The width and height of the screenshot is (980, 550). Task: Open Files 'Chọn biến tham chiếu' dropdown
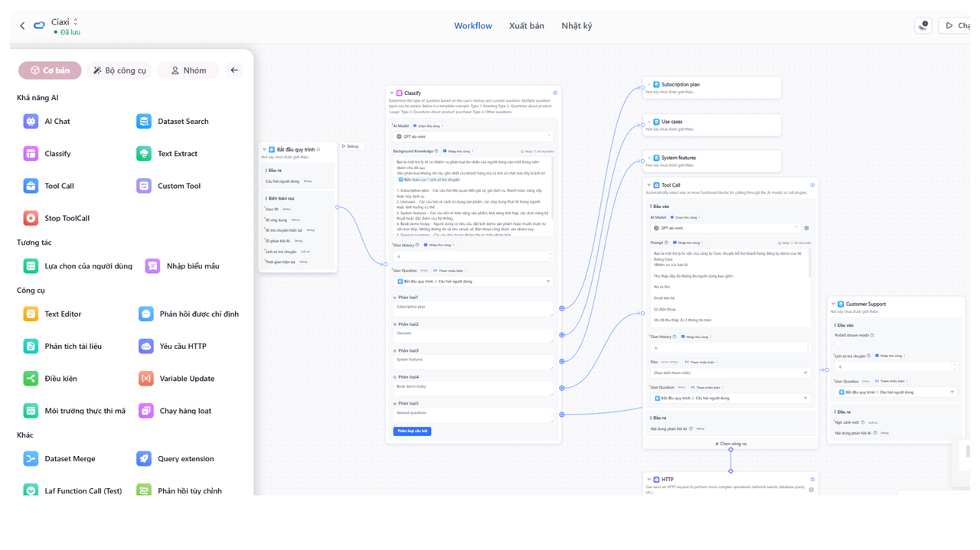pos(730,373)
